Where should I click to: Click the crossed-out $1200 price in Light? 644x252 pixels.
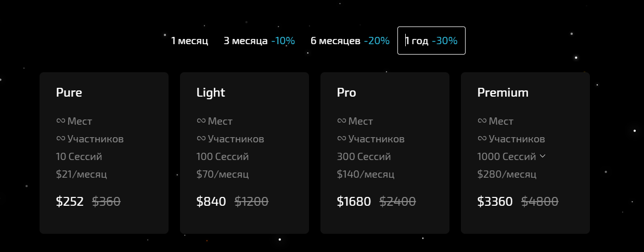point(251,202)
